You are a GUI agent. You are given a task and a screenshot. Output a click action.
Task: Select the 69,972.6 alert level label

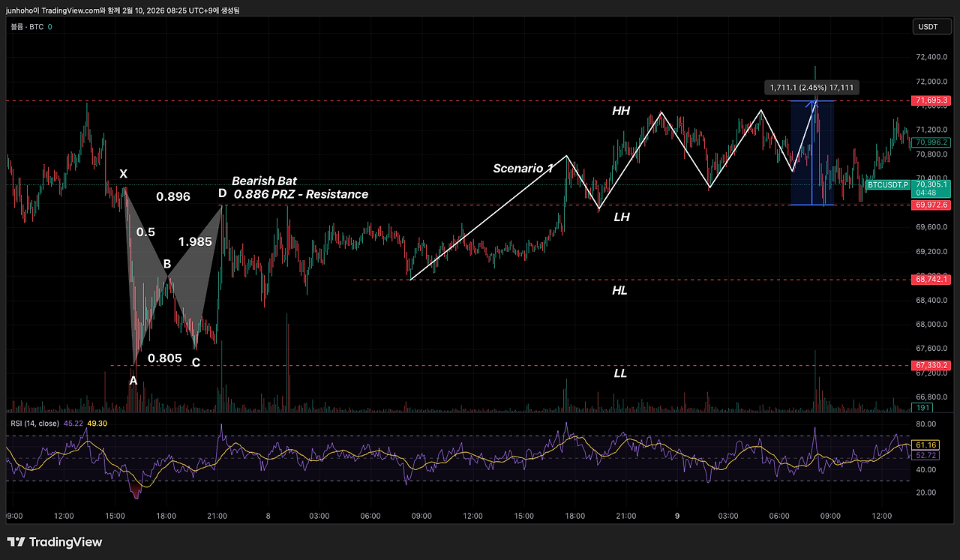pyautogui.click(x=931, y=205)
